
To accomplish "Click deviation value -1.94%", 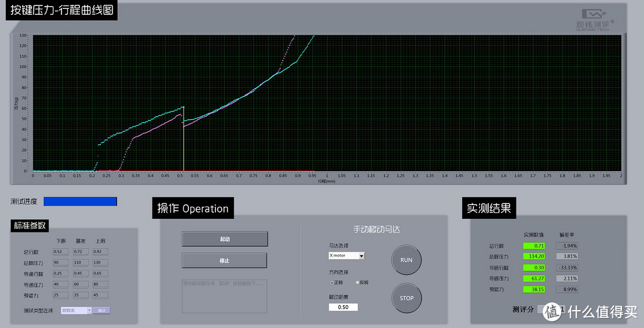I will pyautogui.click(x=567, y=246).
